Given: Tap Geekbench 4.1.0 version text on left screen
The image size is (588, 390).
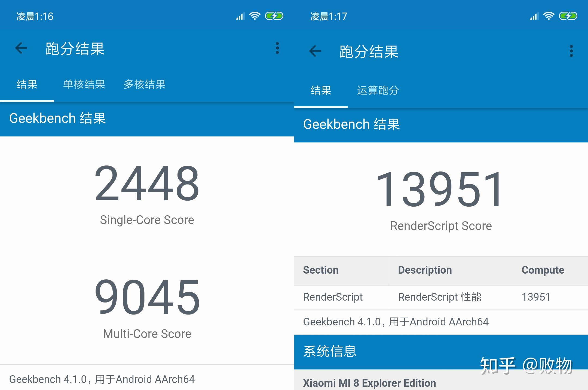Looking at the screenshot, I should pyautogui.click(x=102, y=379).
